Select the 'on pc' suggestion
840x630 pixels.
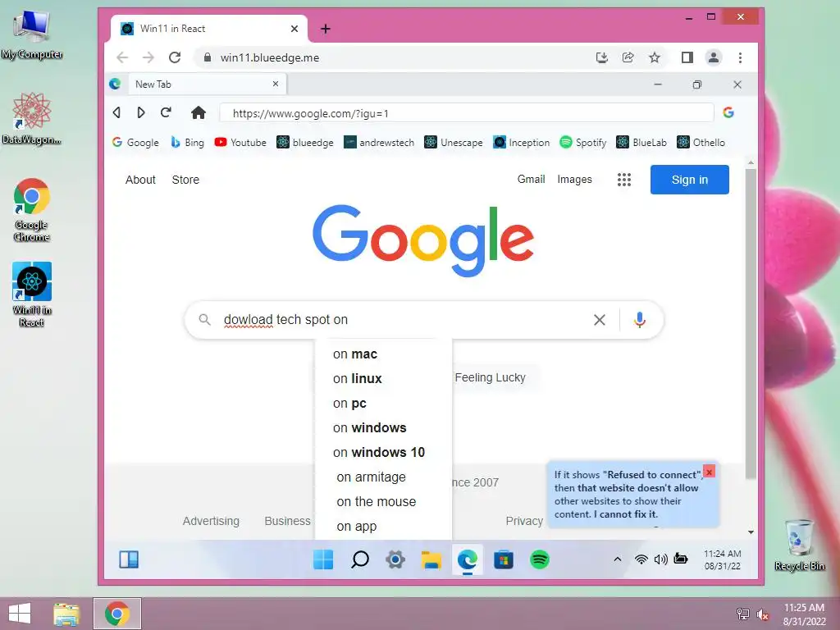click(384, 404)
